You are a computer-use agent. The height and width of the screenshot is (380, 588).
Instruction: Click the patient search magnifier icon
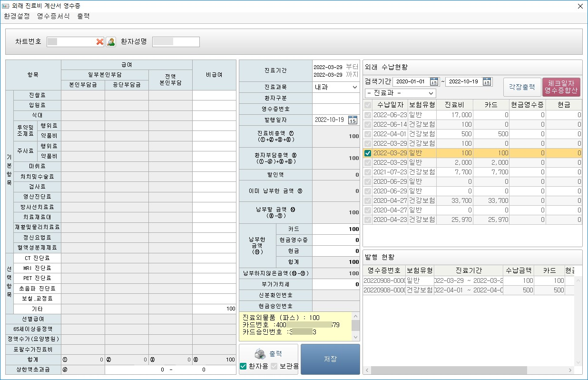pos(111,42)
